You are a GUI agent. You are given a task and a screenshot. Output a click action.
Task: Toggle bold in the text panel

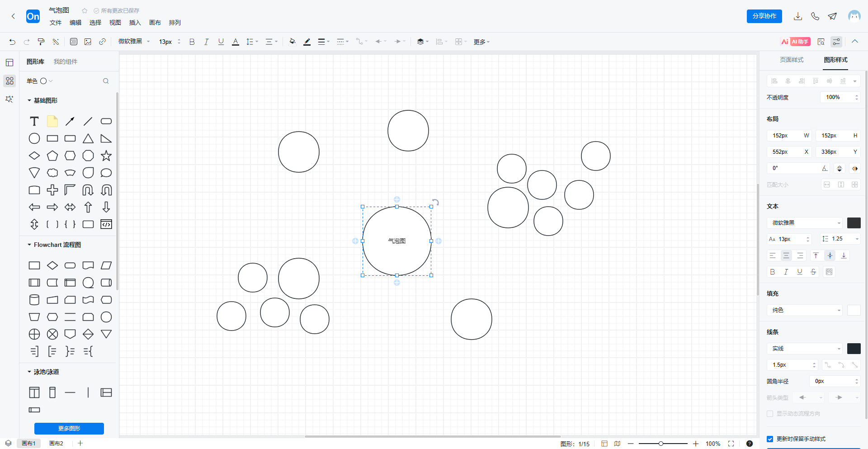(x=773, y=272)
